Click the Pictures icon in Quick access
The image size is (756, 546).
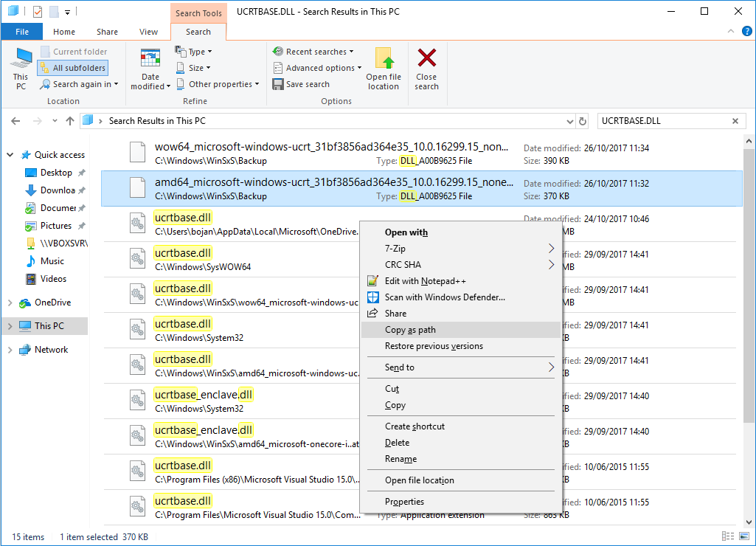coord(31,226)
